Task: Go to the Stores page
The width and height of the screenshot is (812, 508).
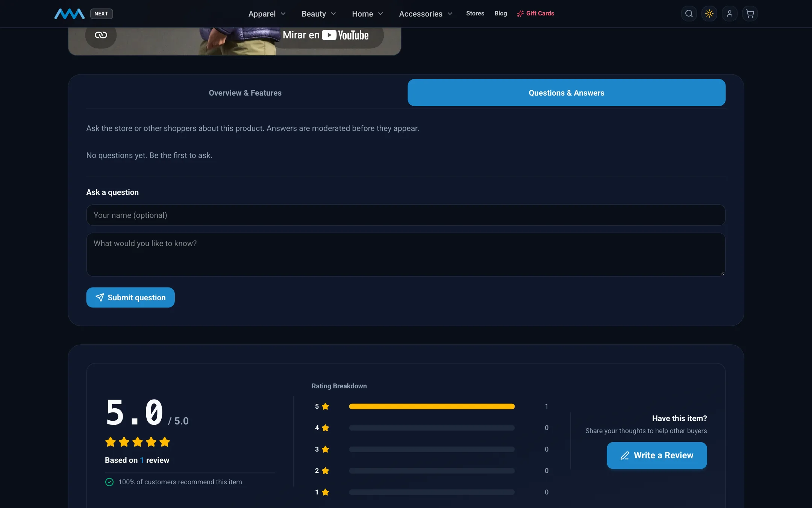Action: pos(475,14)
